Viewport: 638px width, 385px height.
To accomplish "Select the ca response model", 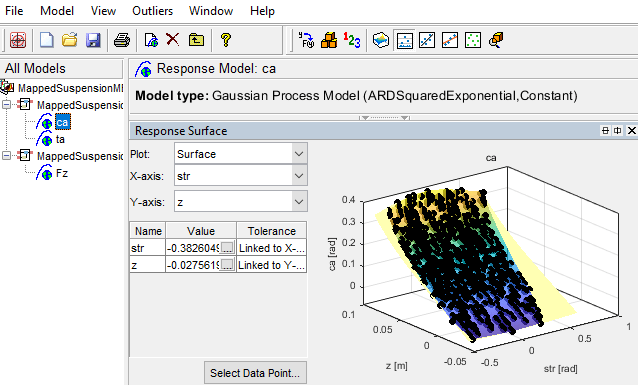I will [62, 122].
